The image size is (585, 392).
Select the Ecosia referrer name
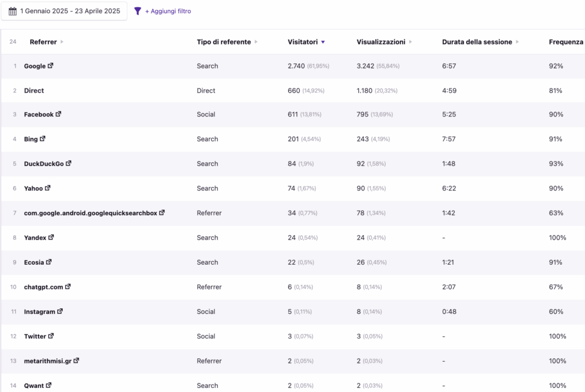tap(34, 262)
